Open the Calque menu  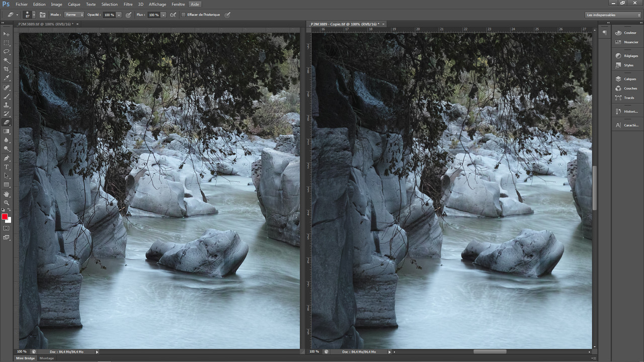point(74,4)
